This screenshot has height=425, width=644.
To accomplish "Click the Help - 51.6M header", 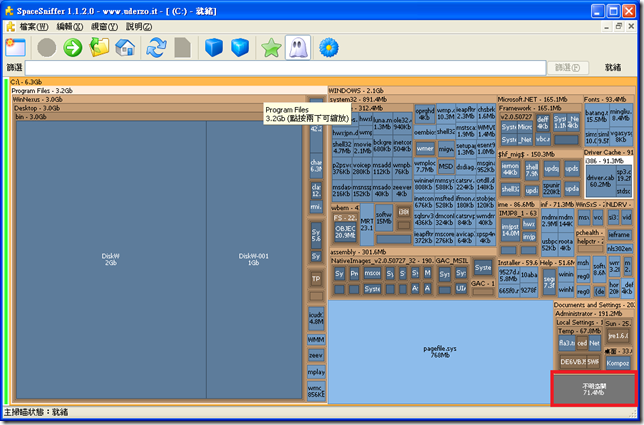I will (557, 262).
